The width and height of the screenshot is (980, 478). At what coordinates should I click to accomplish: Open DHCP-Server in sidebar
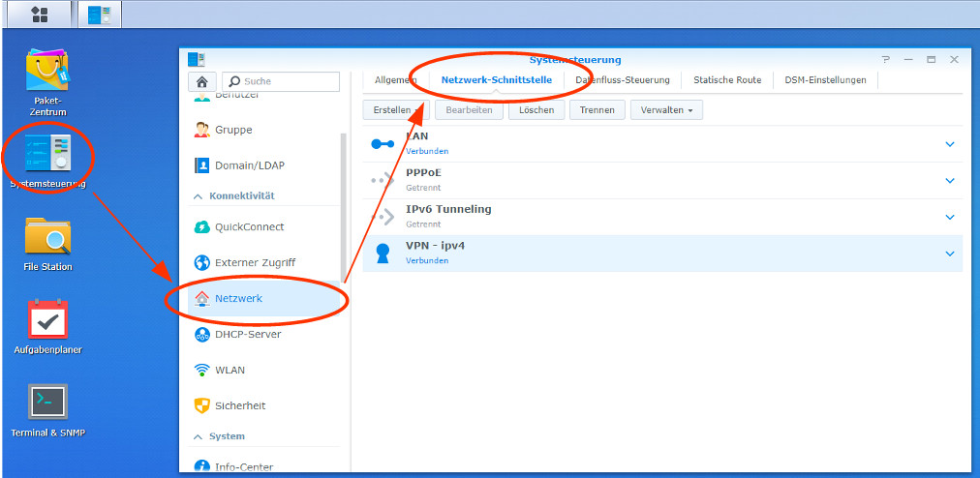click(x=248, y=334)
